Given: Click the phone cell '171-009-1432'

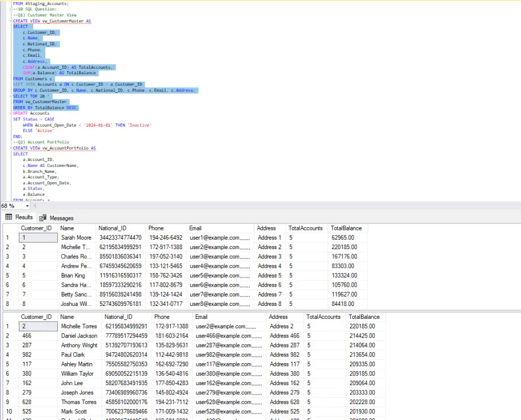Looking at the screenshot, I should coord(172,411).
